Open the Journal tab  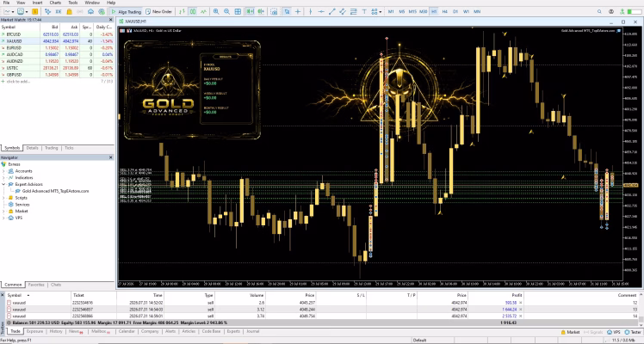[x=252, y=331]
